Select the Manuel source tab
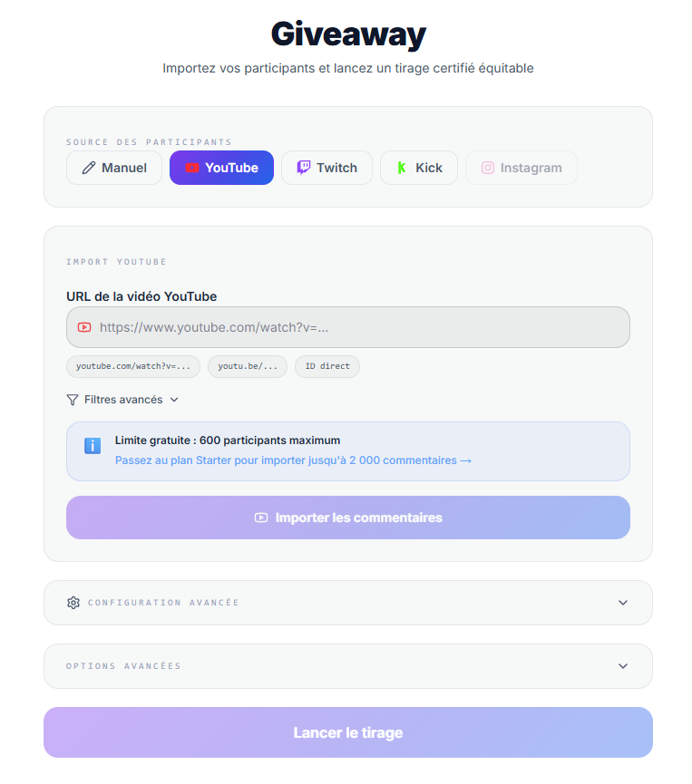This screenshot has width=692, height=784. coord(114,168)
